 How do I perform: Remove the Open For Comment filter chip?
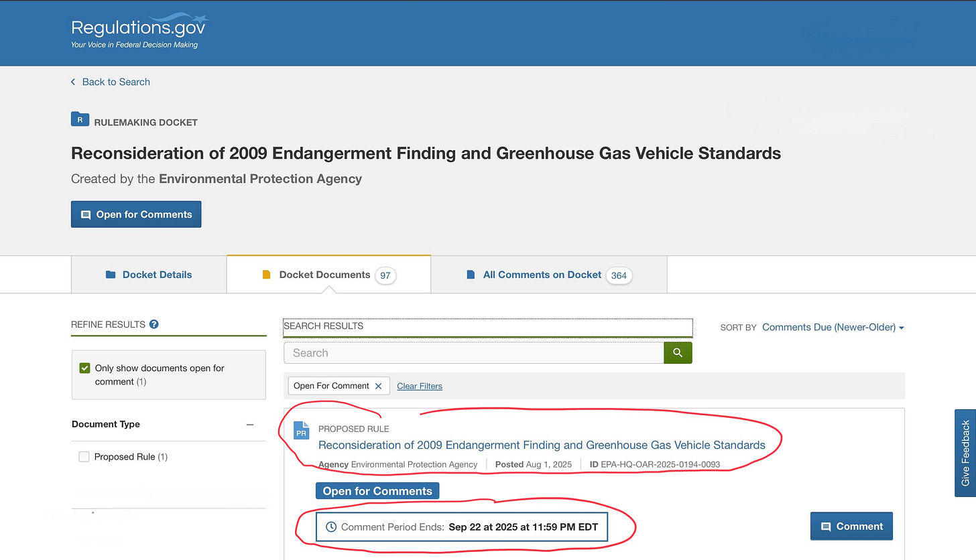(378, 386)
